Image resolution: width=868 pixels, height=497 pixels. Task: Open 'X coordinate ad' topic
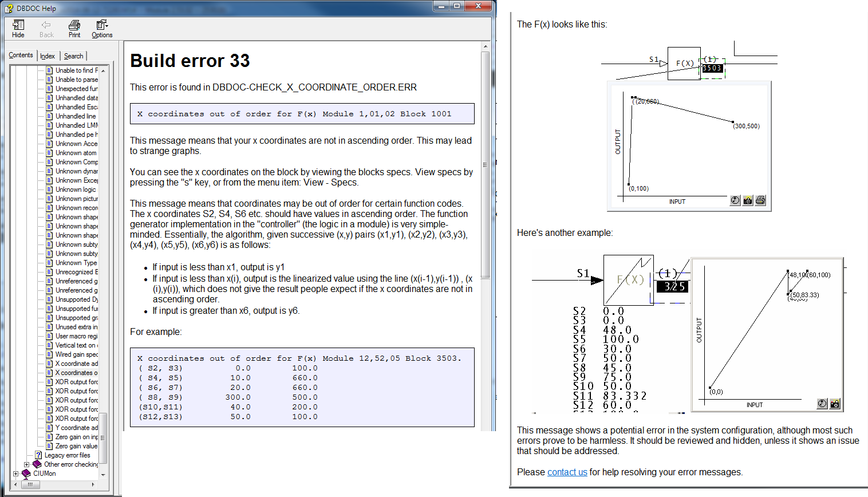77,364
